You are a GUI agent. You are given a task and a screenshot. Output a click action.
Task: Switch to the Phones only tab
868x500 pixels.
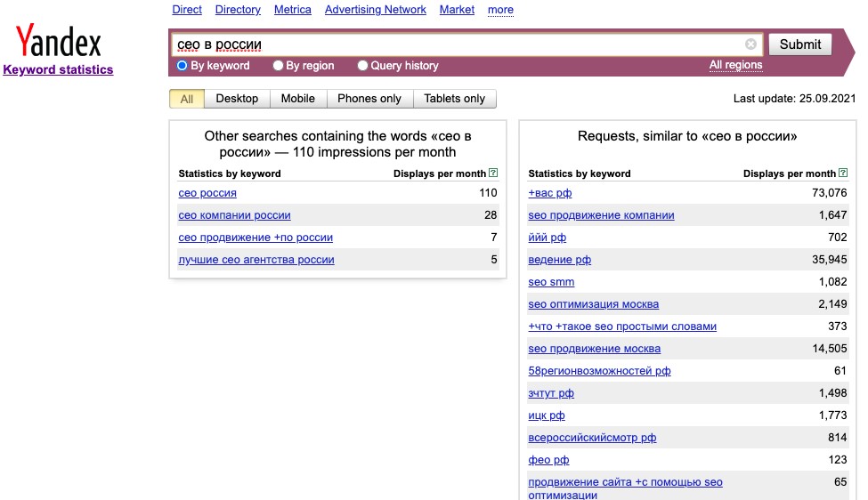point(369,99)
